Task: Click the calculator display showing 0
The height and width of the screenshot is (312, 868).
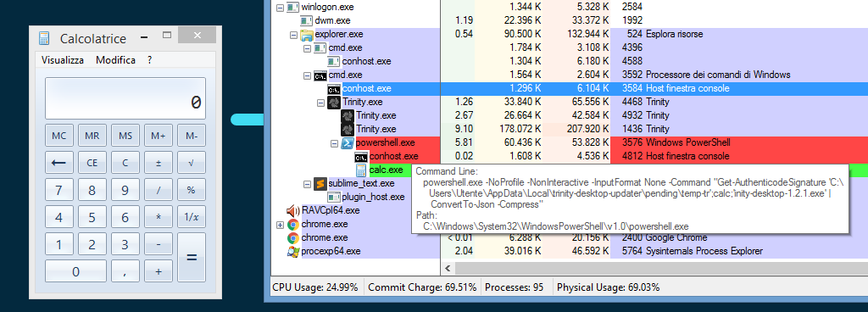Action: tap(125, 98)
